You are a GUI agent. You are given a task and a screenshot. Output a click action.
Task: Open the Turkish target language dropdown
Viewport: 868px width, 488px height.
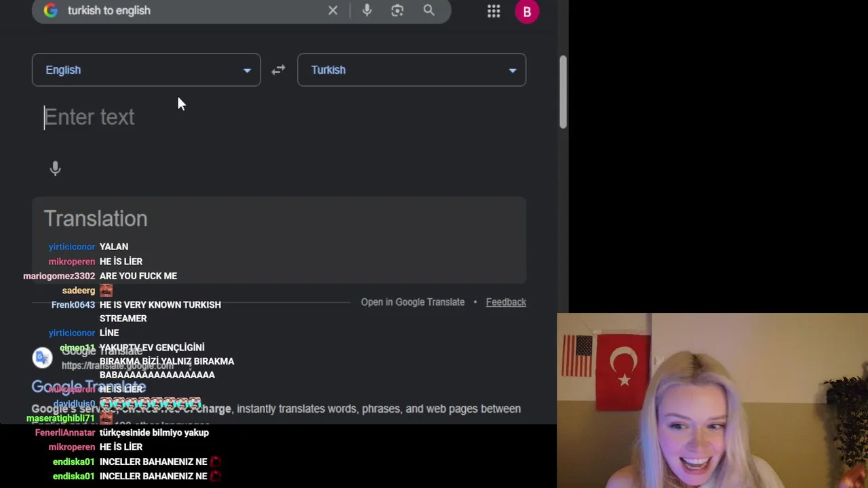(x=412, y=70)
